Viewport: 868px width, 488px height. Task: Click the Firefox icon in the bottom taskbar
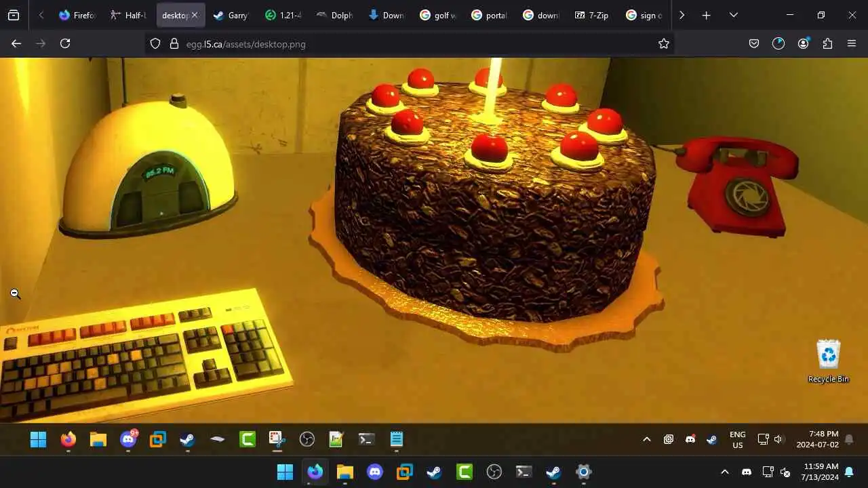pos(315,472)
